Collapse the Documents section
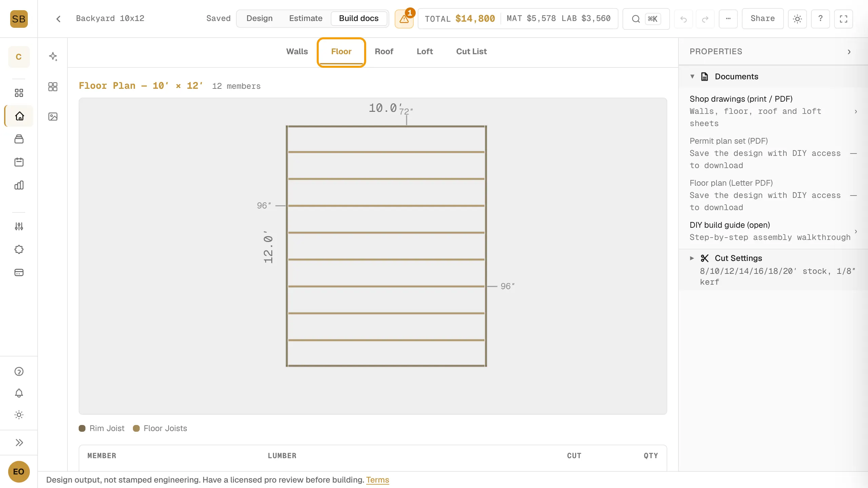Screen dimensions: 868x488 773,77
